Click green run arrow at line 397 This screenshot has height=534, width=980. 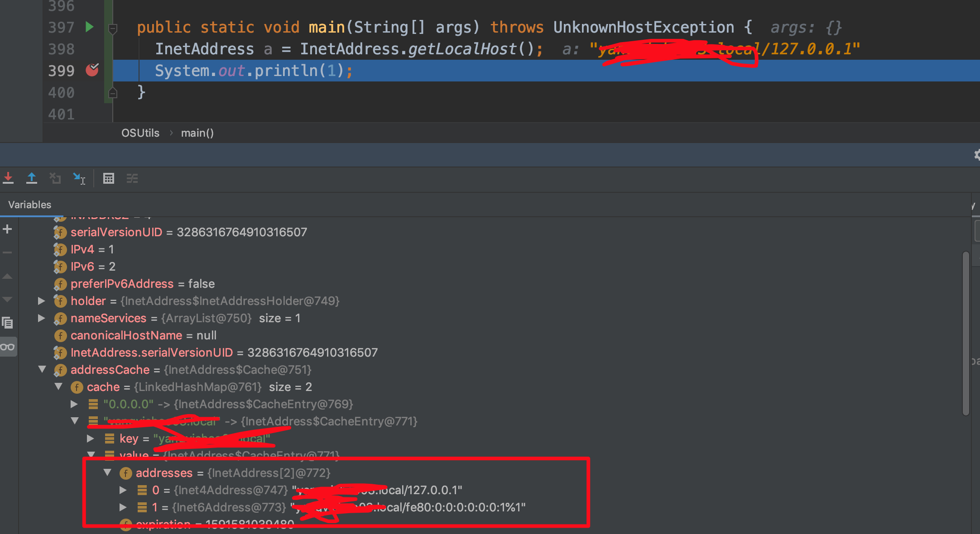[89, 27]
